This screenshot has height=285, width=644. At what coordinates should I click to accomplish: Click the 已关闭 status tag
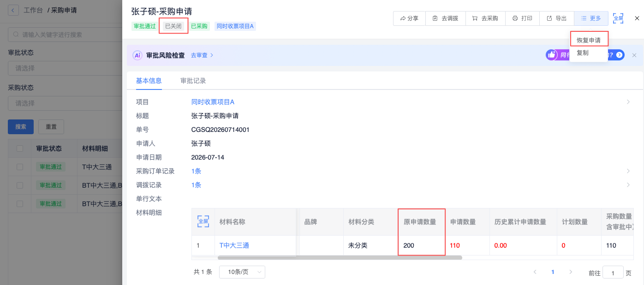coord(173,26)
